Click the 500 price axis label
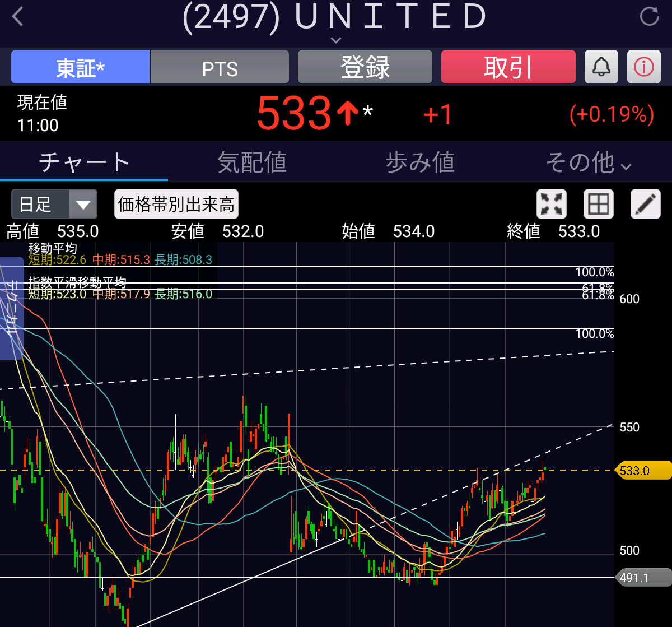 click(629, 551)
